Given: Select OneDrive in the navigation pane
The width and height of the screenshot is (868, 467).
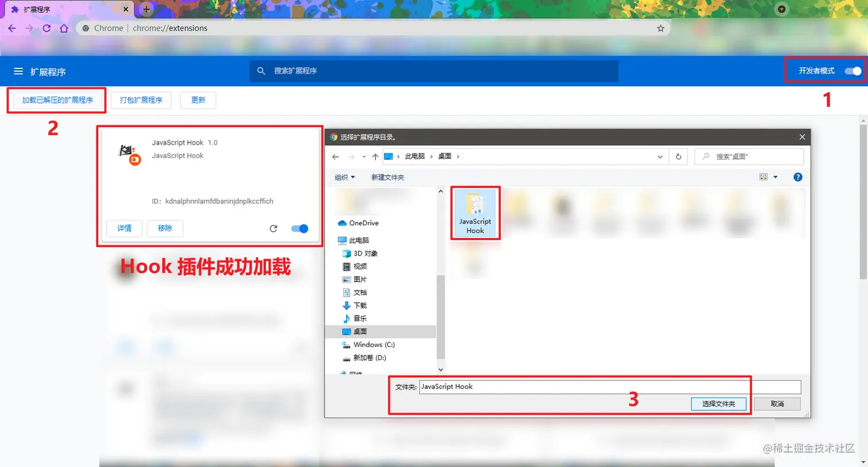Looking at the screenshot, I should click(358, 223).
